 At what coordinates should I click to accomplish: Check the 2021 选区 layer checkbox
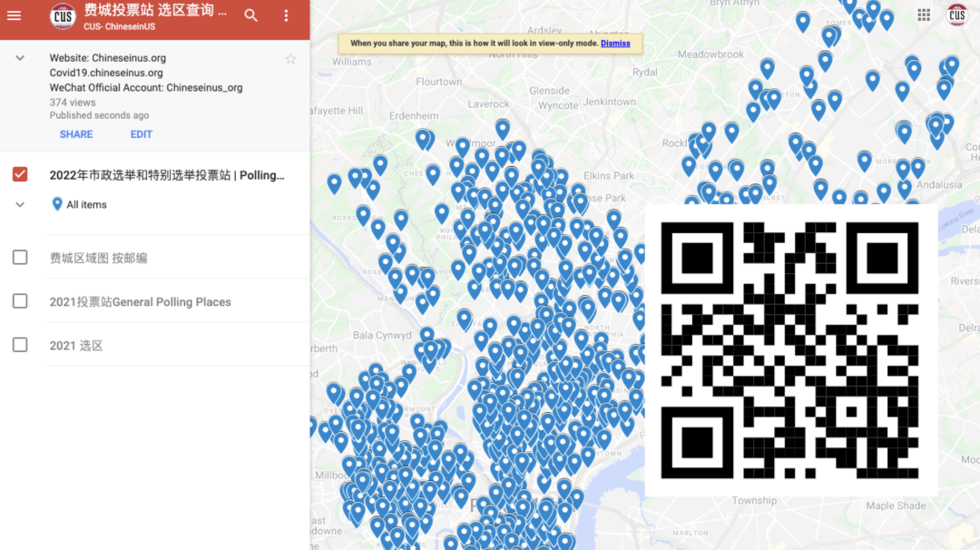click(x=20, y=345)
